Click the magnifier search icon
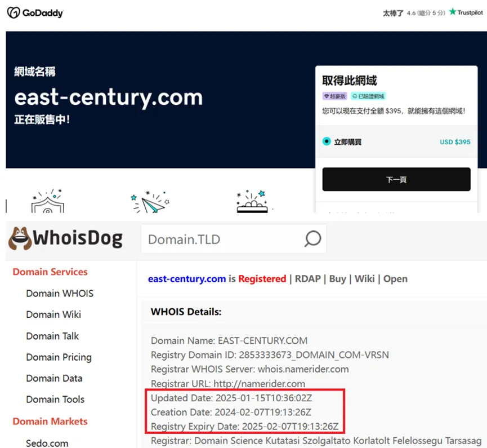The image size is (487, 448). (x=312, y=239)
